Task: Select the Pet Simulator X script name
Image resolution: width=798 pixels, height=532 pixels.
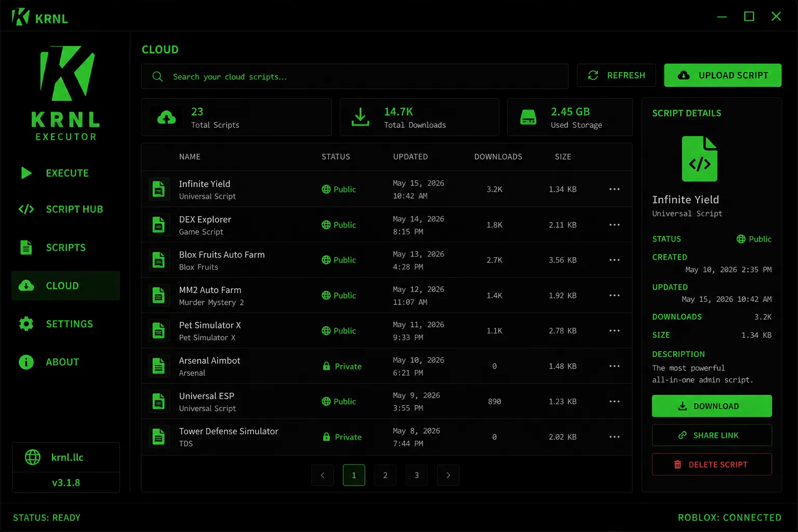Action: coord(210,325)
